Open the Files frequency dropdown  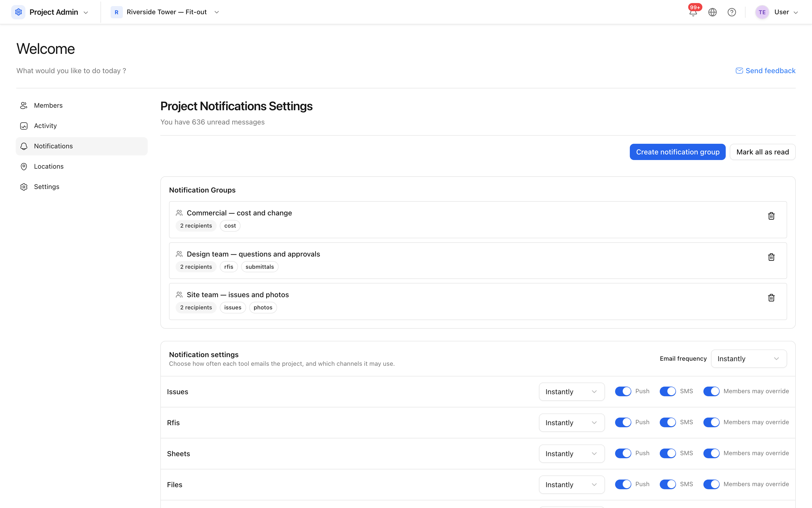tap(572, 484)
